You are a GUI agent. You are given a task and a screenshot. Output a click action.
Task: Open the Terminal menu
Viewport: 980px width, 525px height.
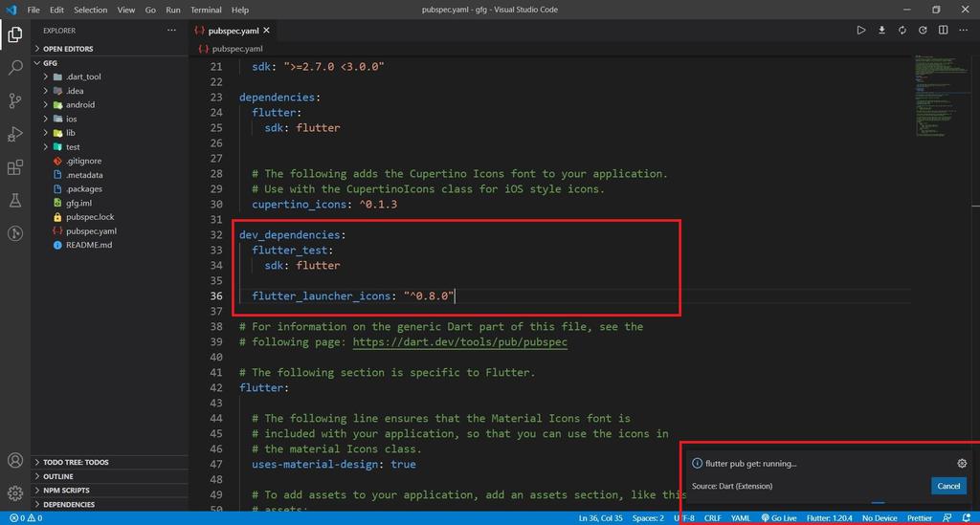click(207, 10)
